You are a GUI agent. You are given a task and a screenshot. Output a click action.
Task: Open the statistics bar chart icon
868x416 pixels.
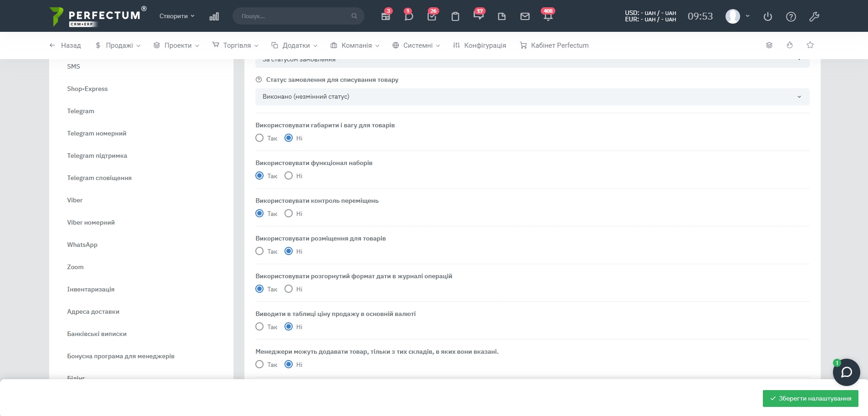point(214,16)
